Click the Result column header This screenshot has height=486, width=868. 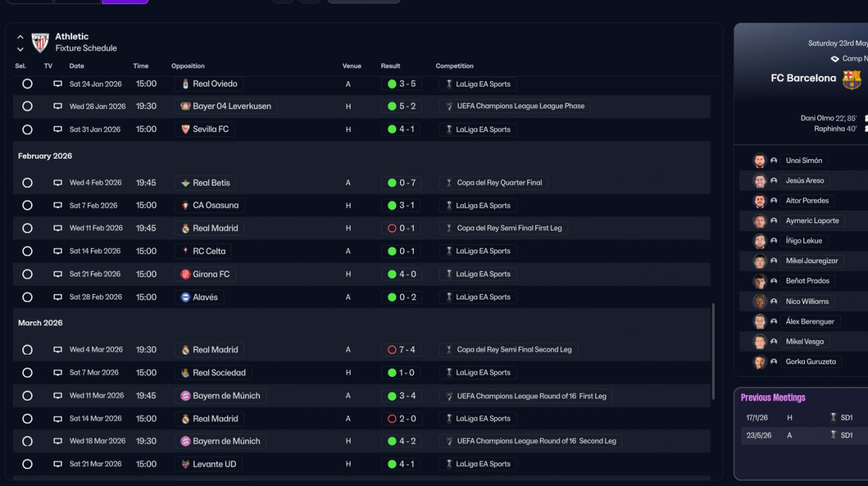click(391, 66)
